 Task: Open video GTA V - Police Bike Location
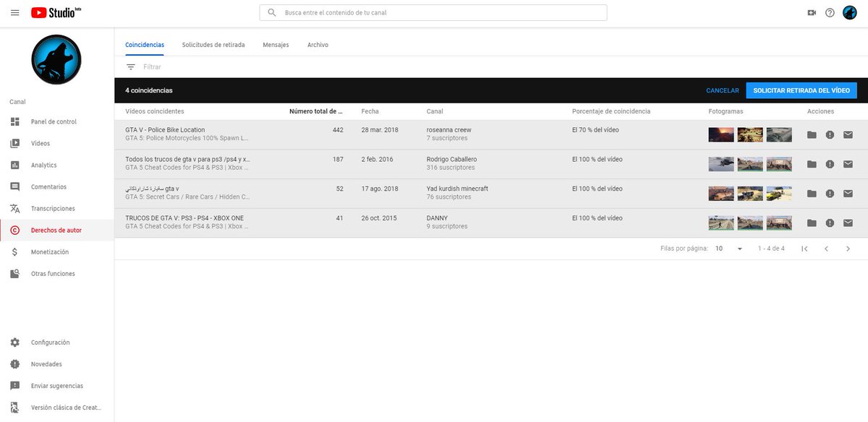[165, 130]
